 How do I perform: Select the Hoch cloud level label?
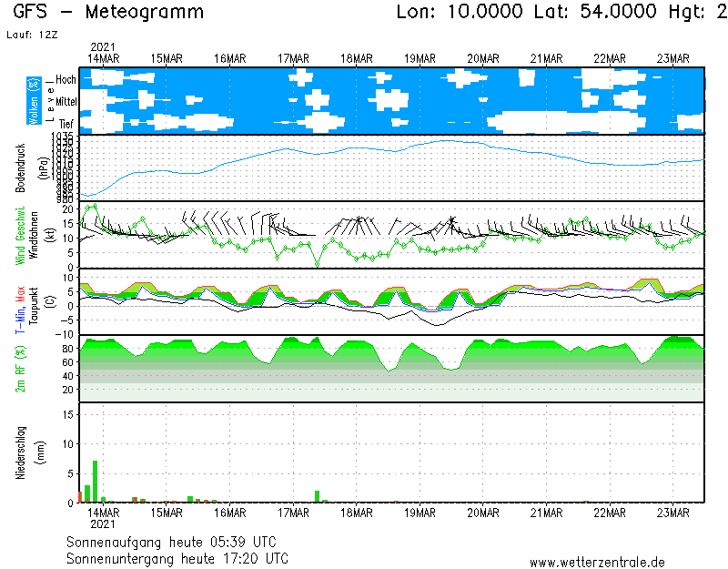[x=66, y=80]
